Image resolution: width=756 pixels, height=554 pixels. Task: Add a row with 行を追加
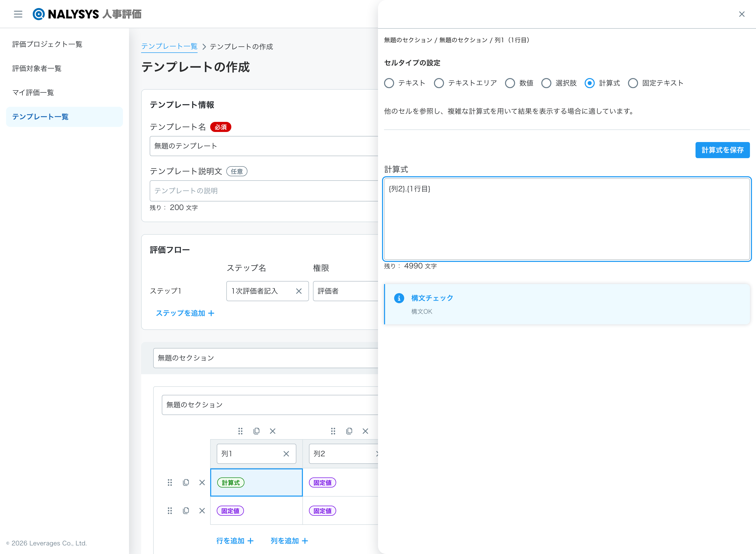click(x=235, y=541)
